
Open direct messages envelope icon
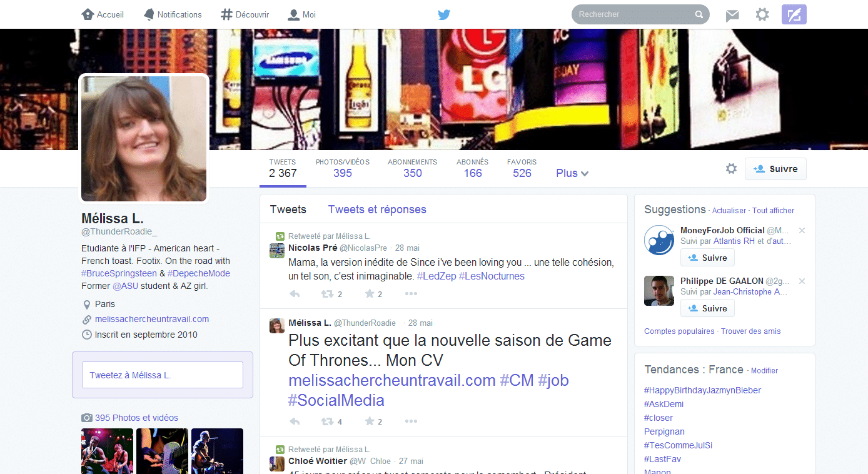tap(732, 16)
